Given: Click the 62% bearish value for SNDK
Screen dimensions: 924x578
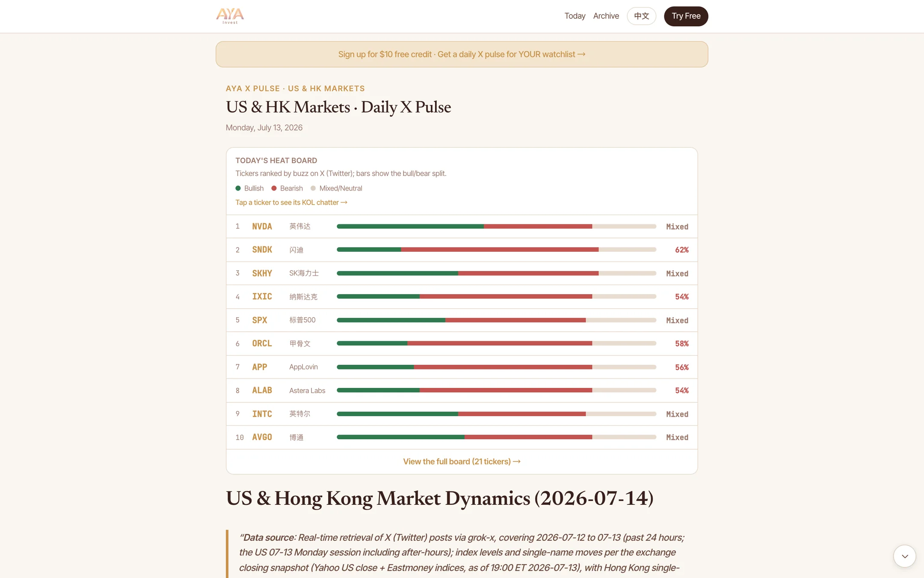Looking at the screenshot, I should (x=681, y=250).
